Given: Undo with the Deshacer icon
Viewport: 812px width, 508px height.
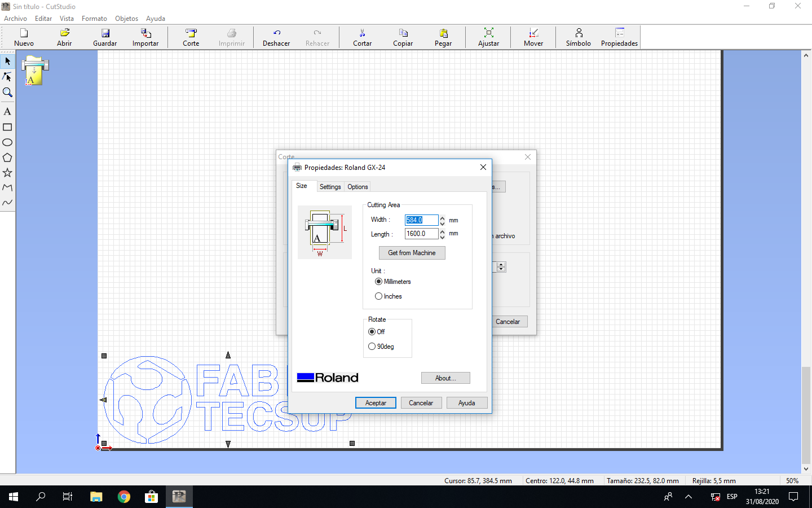Looking at the screenshot, I should point(276,37).
